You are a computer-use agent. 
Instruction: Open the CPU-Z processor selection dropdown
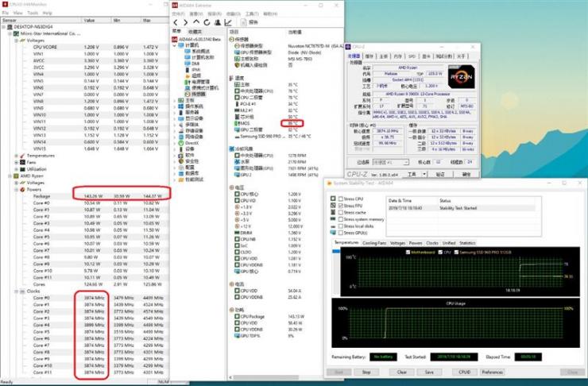point(390,162)
